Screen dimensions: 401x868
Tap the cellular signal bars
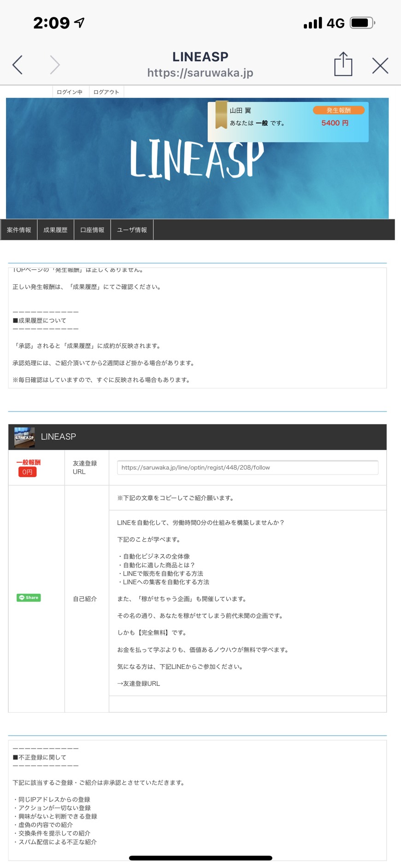coord(313,23)
